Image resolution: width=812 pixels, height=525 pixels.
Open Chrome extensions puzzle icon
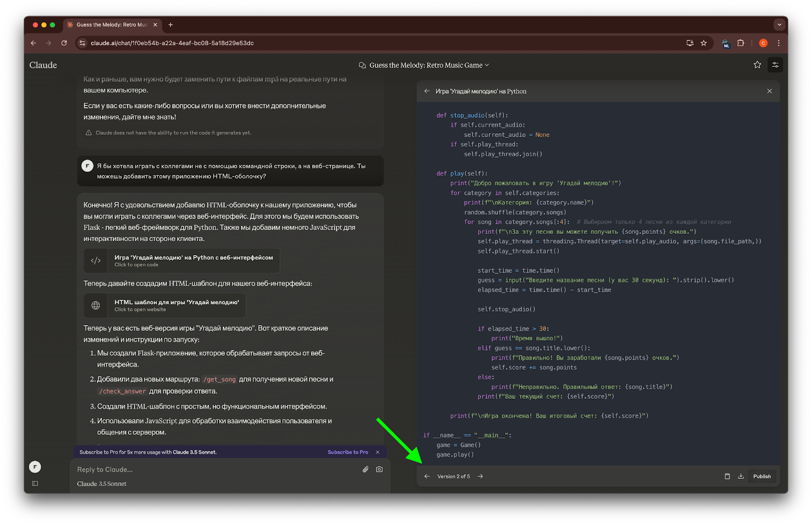coord(740,43)
